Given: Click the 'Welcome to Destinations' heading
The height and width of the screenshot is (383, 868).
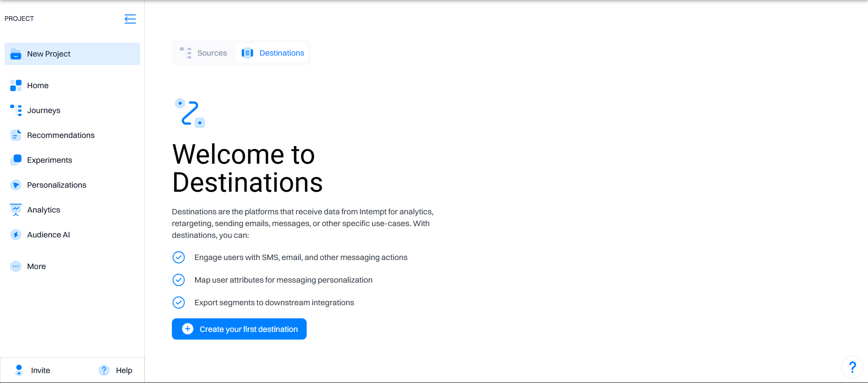Looking at the screenshot, I should 247,168.
